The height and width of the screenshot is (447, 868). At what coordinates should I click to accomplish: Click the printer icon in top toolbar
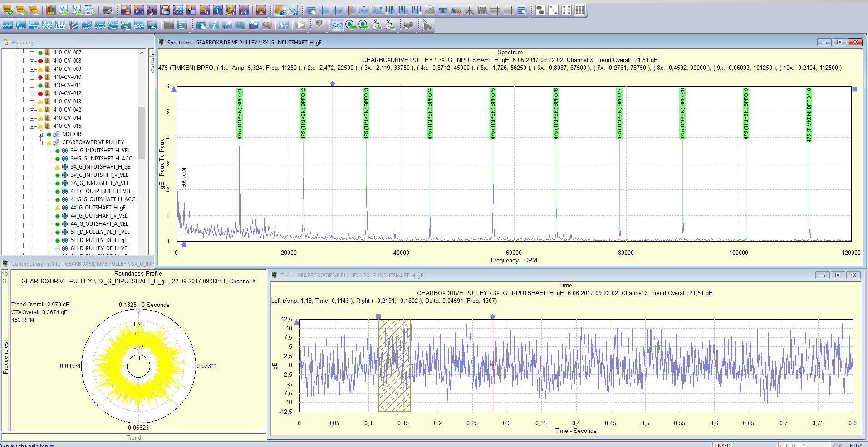(261, 10)
